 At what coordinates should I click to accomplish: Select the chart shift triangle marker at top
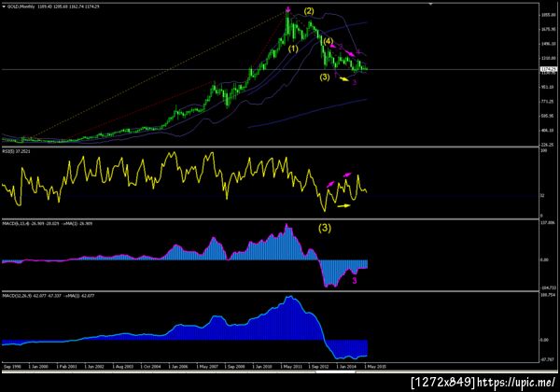(430, 4)
